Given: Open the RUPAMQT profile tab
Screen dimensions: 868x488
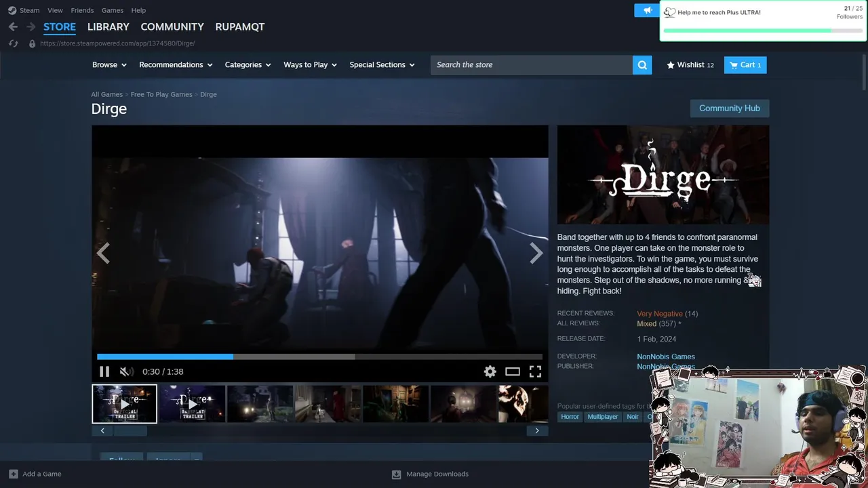Looking at the screenshot, I should click(x=240, y=27).
